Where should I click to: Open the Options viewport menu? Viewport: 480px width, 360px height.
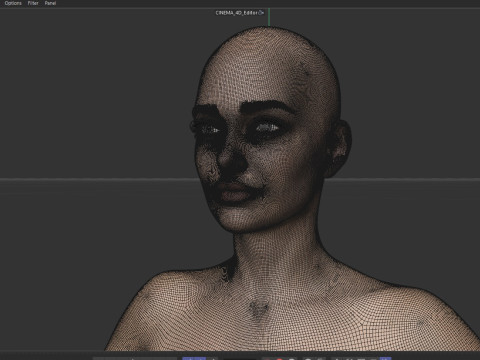(13, 3)
